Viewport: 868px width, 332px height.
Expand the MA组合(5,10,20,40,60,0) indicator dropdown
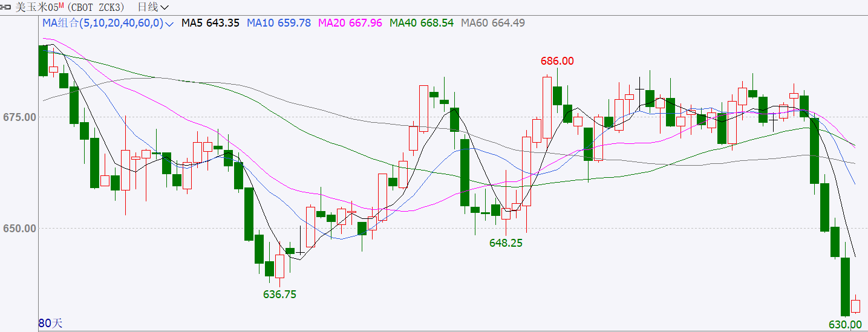(108, 23)
